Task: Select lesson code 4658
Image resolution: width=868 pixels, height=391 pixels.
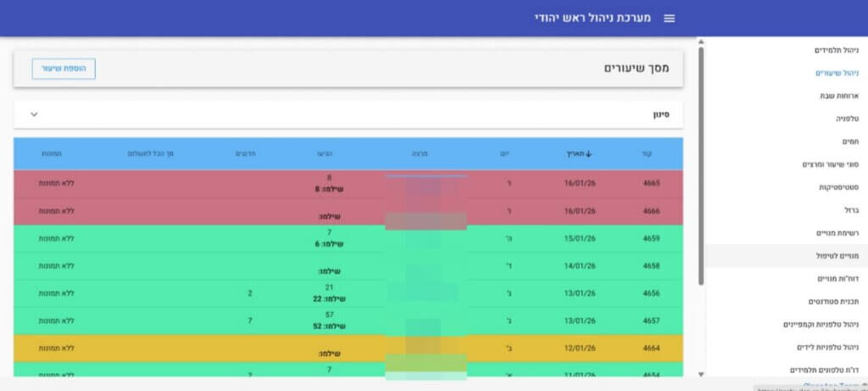Action: (x=652, y=265)
